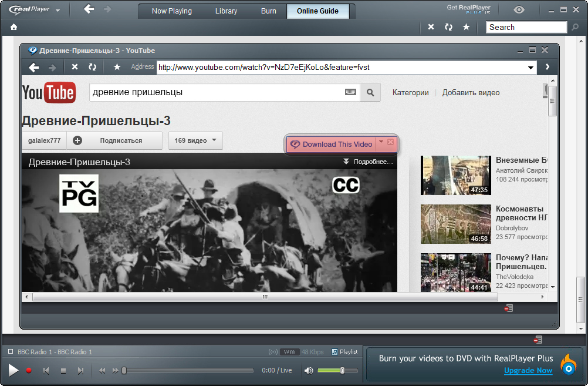
Task: Click the YouTube search box
Action: click(x=217, y=92)
